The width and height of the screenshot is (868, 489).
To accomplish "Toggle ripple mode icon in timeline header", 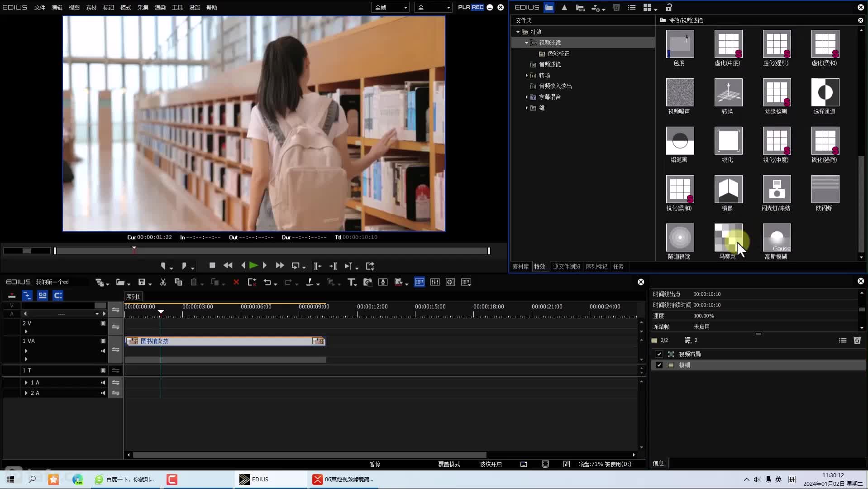I will point(27,295).
